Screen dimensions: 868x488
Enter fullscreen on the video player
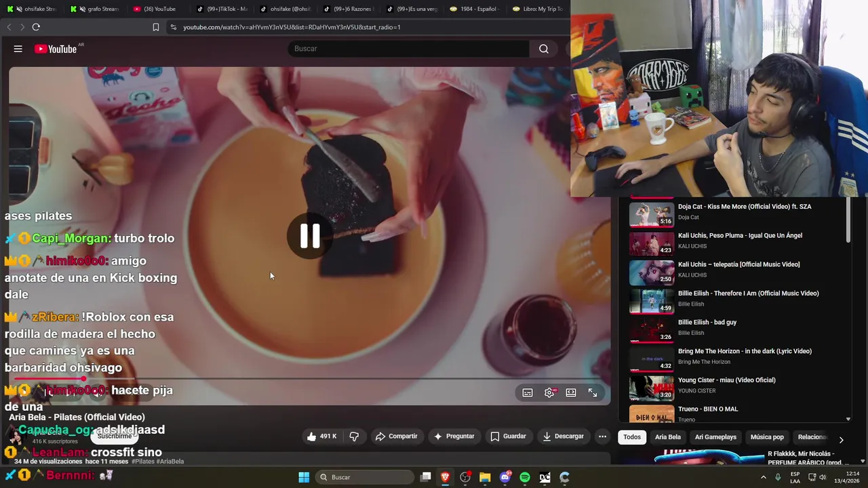(x=593, y=392)
